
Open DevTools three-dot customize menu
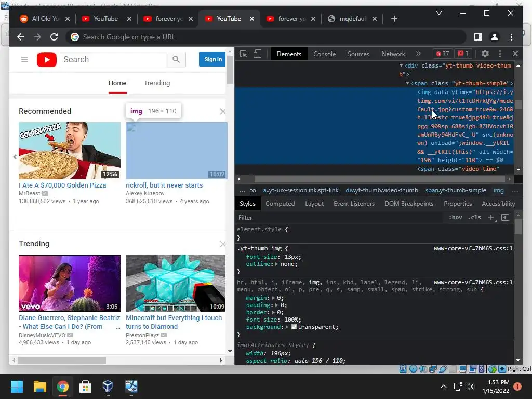coord(500,54)
